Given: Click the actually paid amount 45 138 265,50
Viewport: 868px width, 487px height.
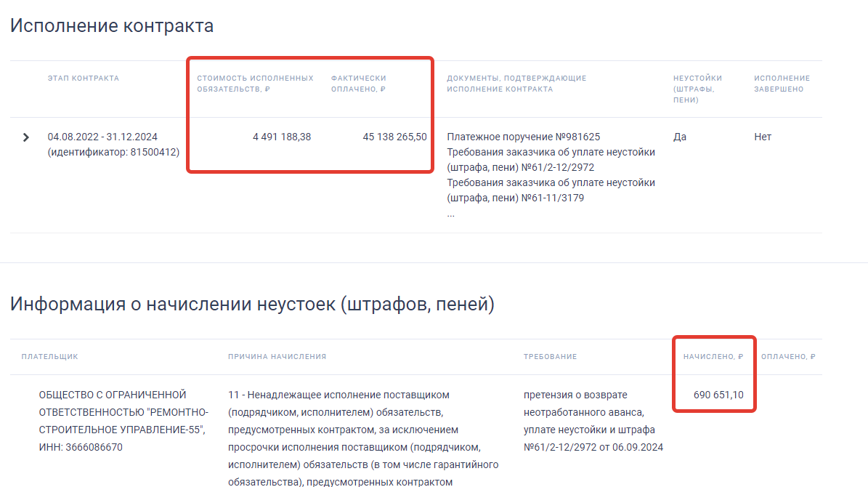Looking at the screenshot, I should pyautogui.click(x=394, y=137).
